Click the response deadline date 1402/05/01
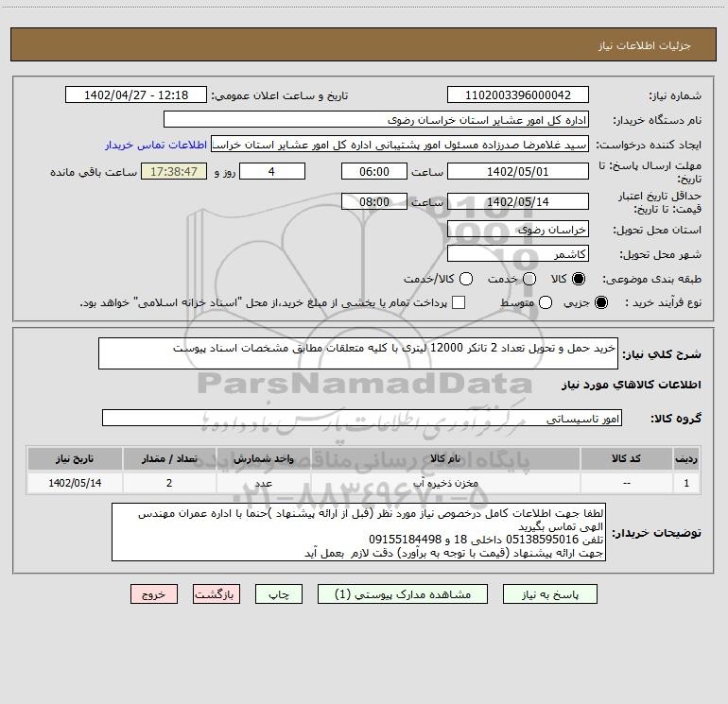 pos(518,171)
